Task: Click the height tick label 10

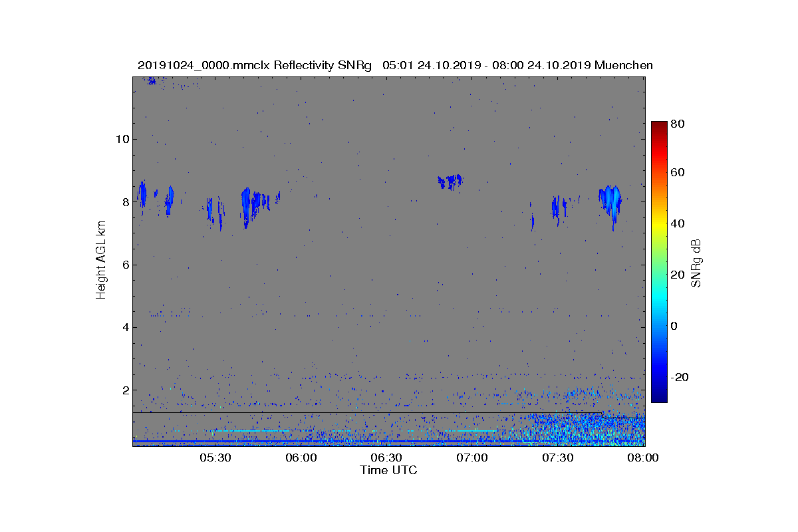Action: click(121, 139)
